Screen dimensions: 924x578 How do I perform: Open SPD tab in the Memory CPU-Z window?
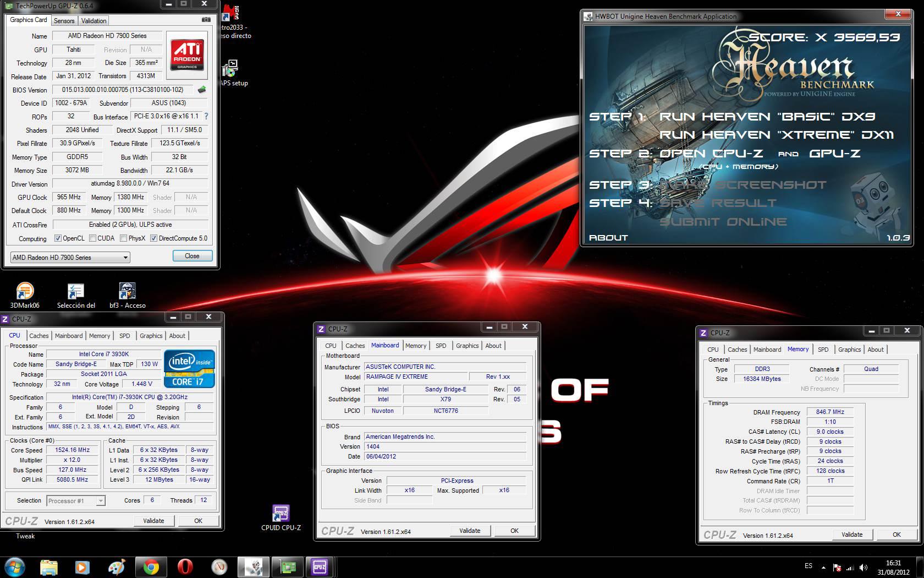coord(823,350)
